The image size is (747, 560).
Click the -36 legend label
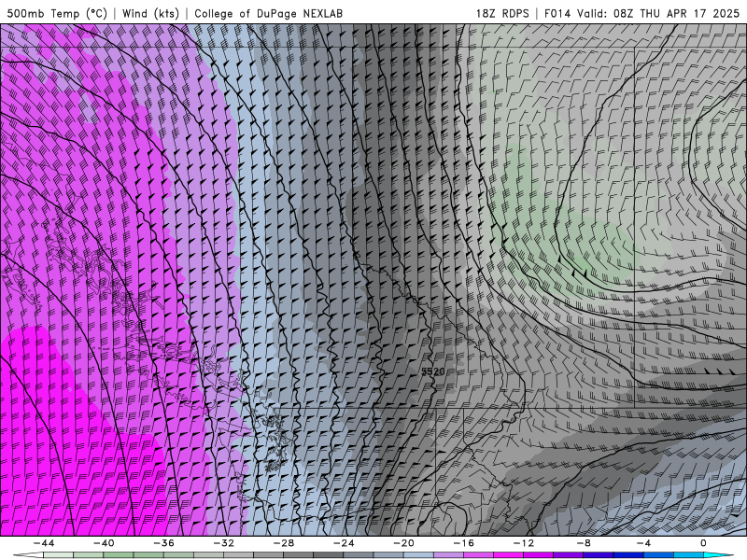coord(163,543)
